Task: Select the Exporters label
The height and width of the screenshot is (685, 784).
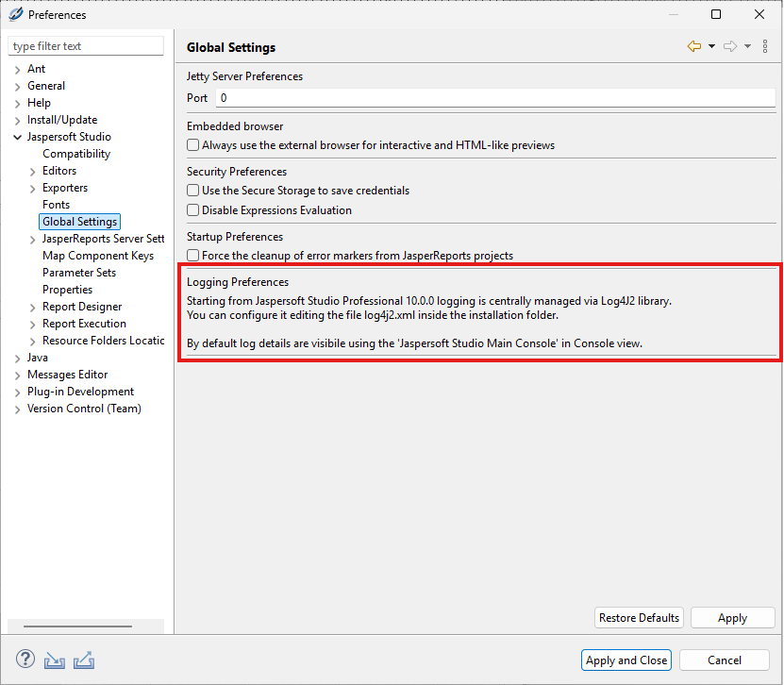Action: [x=65, y=188]
